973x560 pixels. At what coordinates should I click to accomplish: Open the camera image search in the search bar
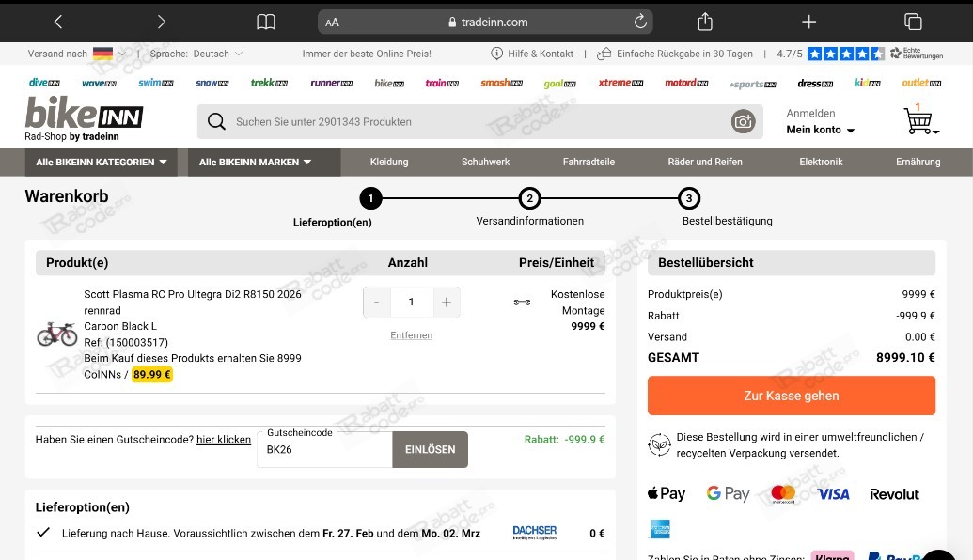[x=744, y=121]
